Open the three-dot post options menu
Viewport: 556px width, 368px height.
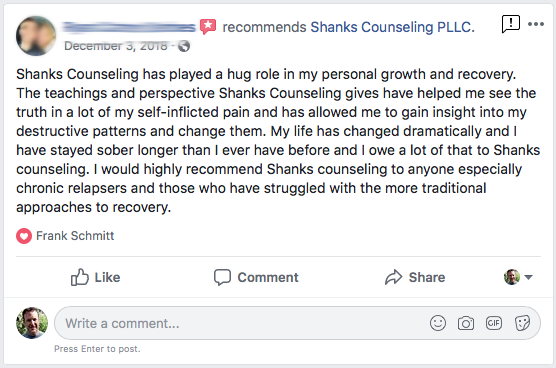click(x=536, y=24)
